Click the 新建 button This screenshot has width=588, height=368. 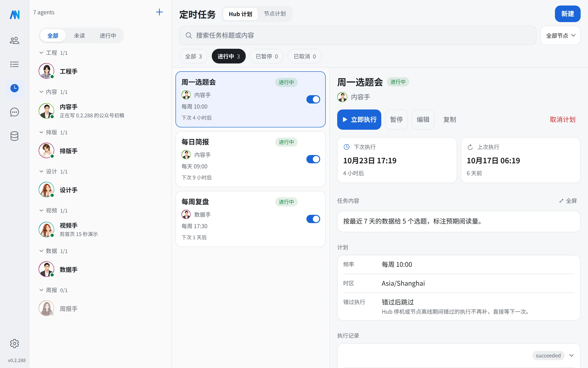tap(568, 14)
